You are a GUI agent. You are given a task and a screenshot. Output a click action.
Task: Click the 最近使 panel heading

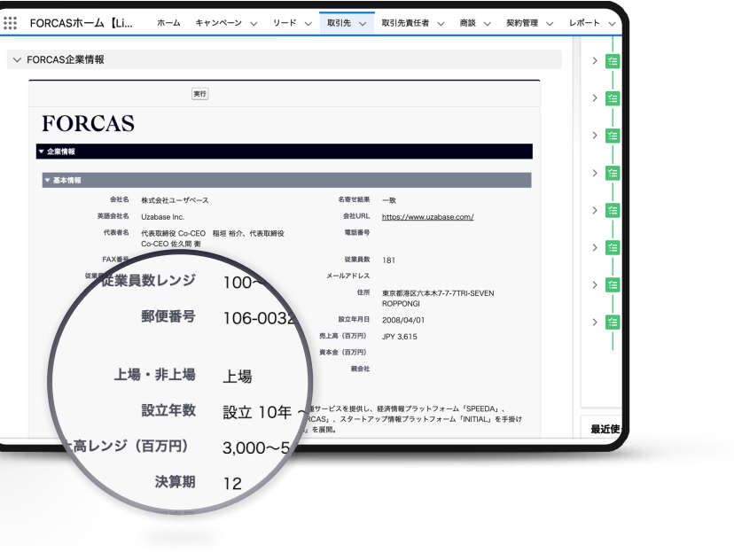click(605, 429)
